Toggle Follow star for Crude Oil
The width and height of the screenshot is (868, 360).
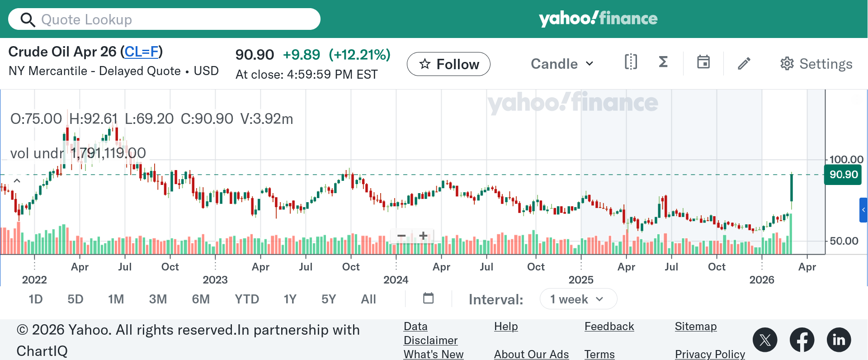point(448,64)
